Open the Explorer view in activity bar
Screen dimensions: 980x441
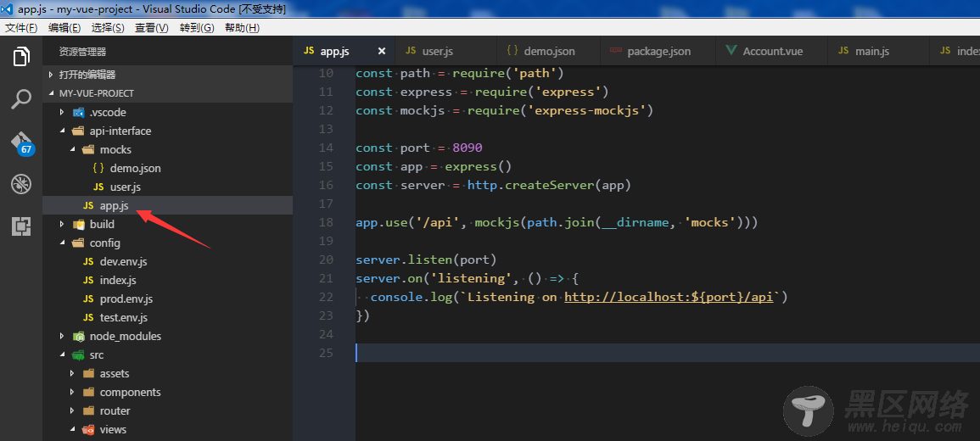[21, 57]
